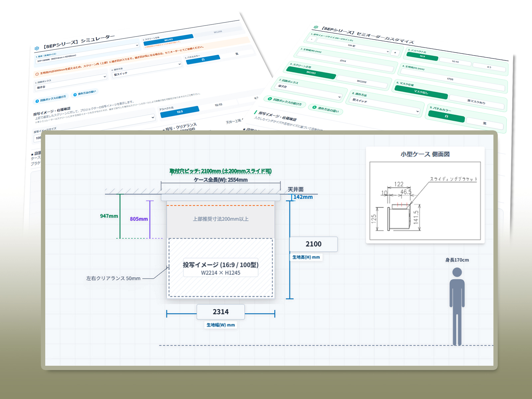Select the 4:3 aspect ratio tab
The width and height of the screenshot is (532, 399).
point(489,67)
